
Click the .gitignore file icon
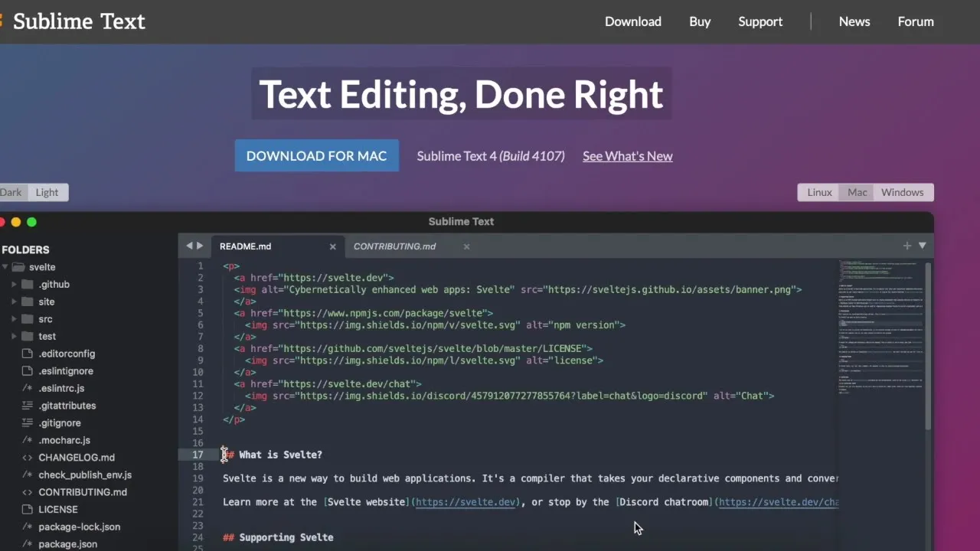28,423
